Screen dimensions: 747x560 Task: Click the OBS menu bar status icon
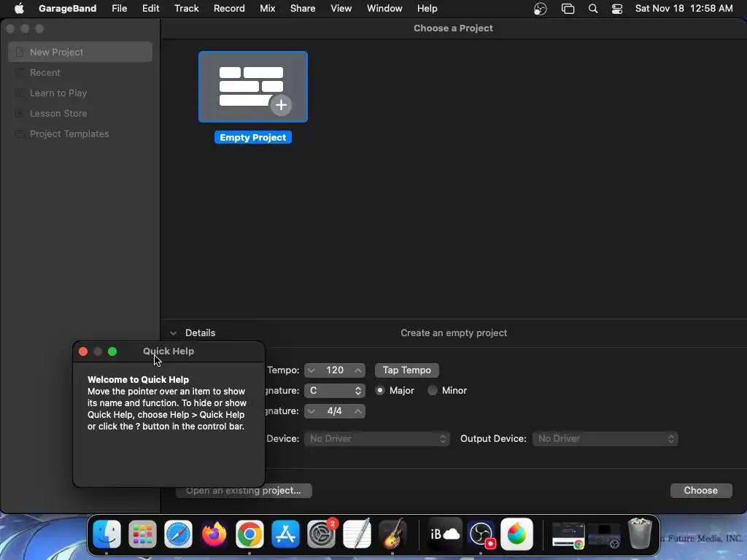tap(541, 9)
